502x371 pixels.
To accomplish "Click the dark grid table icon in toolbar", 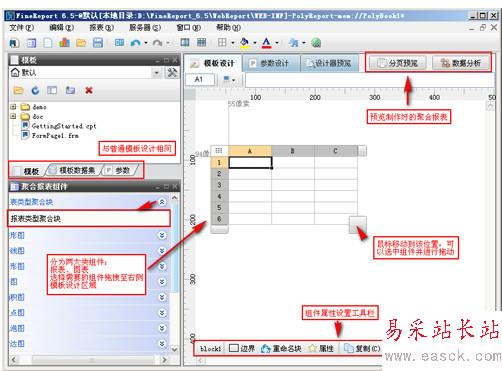I will coord(201,42).
